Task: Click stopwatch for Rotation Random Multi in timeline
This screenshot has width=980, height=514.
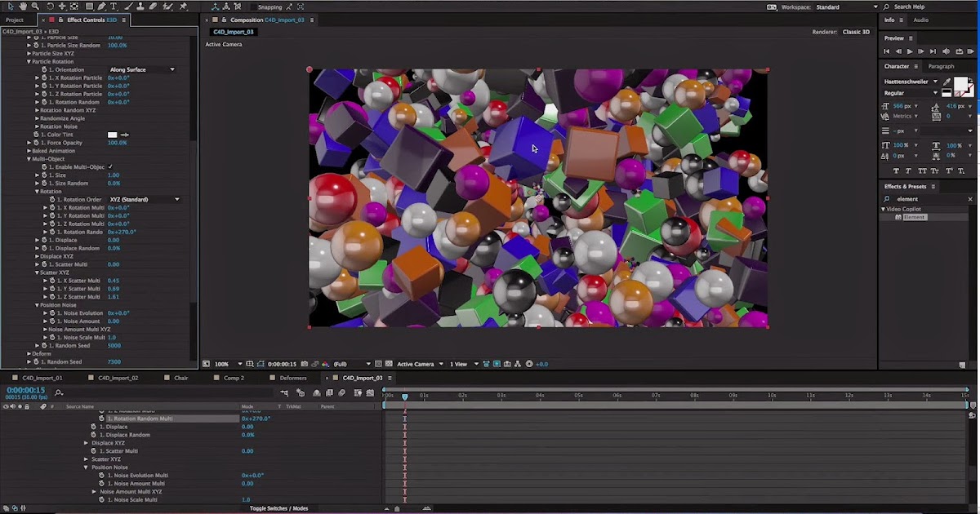Action: (102, 419)
